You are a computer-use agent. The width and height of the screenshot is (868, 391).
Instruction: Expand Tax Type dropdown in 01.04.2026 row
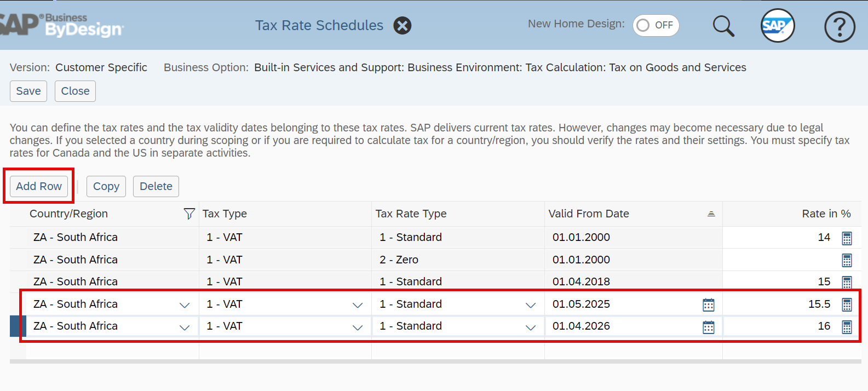pyautogui.click(x=358, y=327)
